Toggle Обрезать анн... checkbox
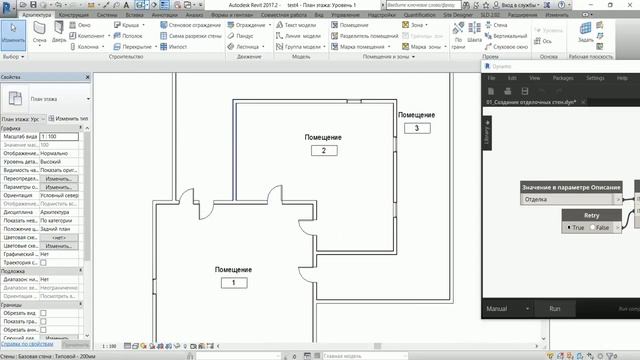This screenshot has height=360, width=640. (43, 330)
